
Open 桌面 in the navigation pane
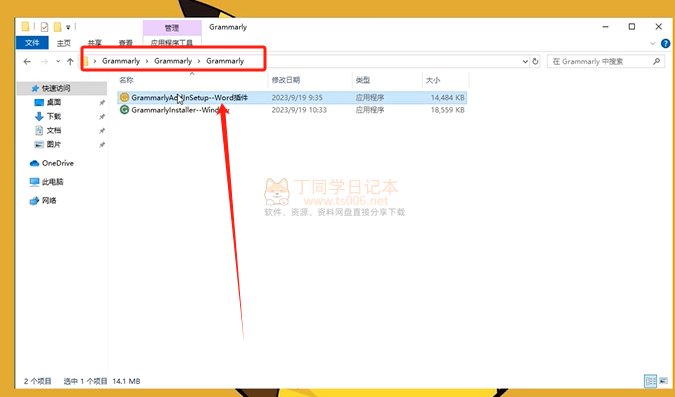coord(54,102)
